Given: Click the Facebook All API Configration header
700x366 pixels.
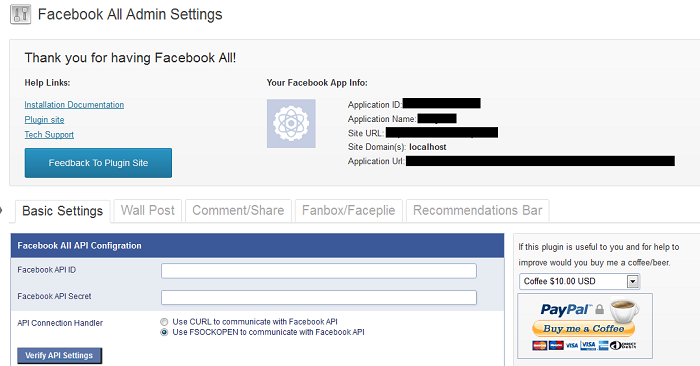Looking at the screenshot, I should pyautogui.click(x=258, y=245).
